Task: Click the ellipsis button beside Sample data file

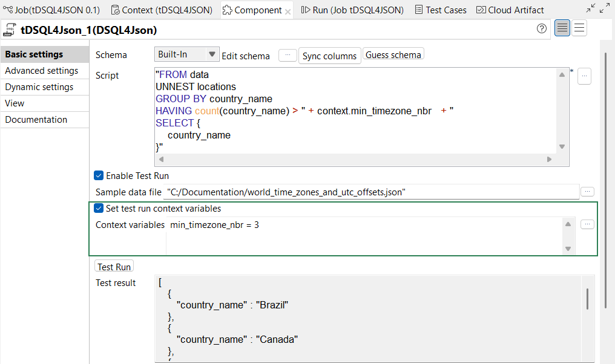Action: (x=587, y=191)
